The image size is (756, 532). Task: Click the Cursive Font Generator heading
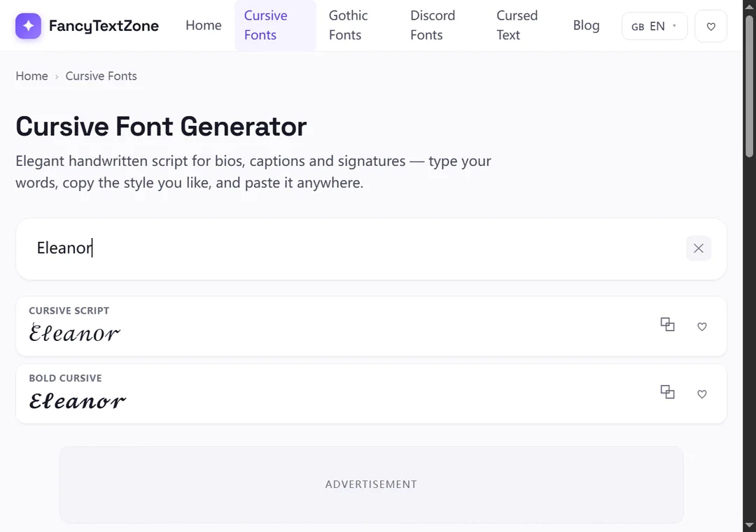(x=161, y=127)
